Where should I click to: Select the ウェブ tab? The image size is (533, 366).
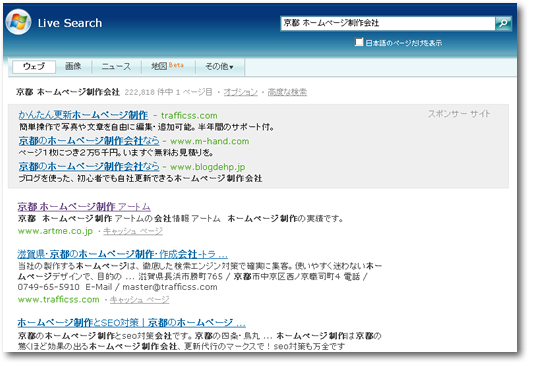pyautogui.click(x=34, y=66)
